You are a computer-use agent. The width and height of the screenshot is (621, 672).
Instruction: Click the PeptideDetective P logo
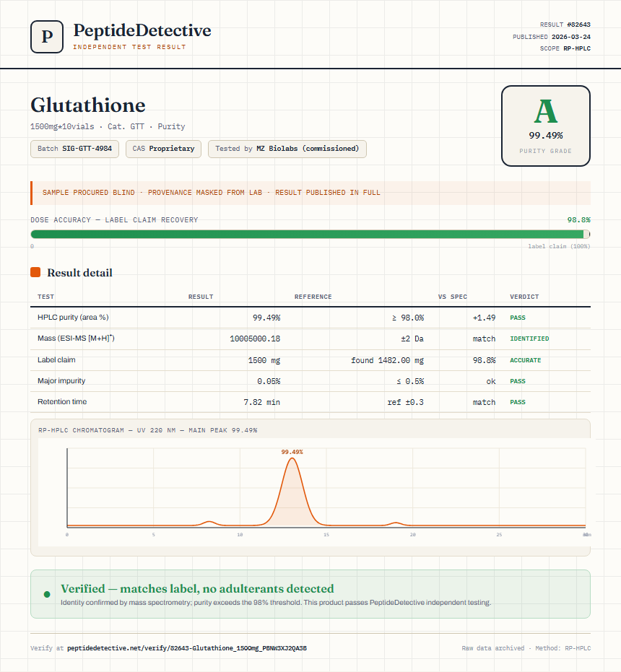[47, 37]
